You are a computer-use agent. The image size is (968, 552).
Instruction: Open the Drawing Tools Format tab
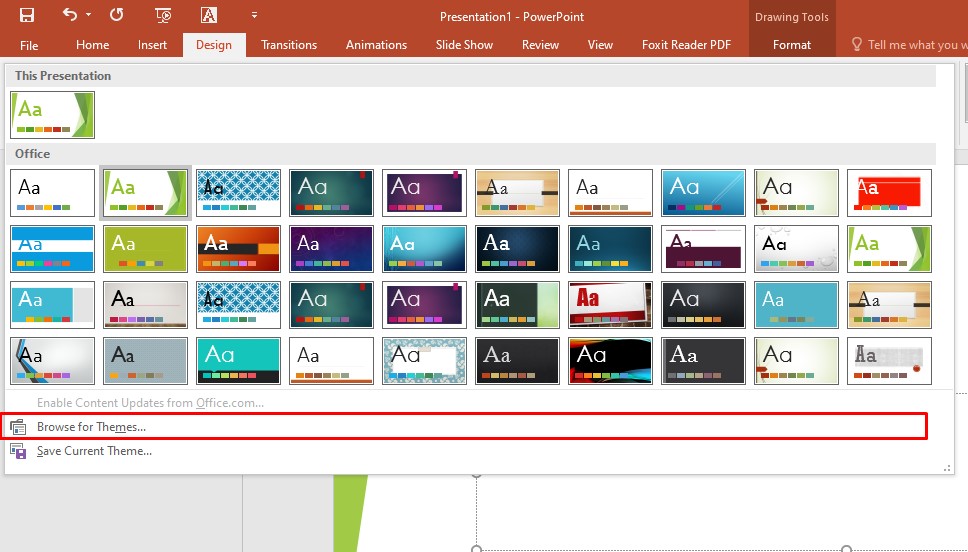tap(791, 45)
